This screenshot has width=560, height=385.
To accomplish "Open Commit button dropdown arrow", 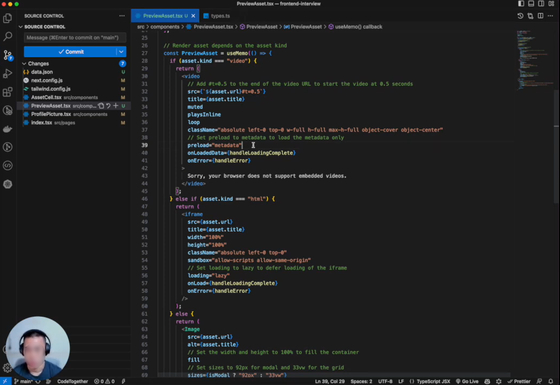I will point(121,52).
